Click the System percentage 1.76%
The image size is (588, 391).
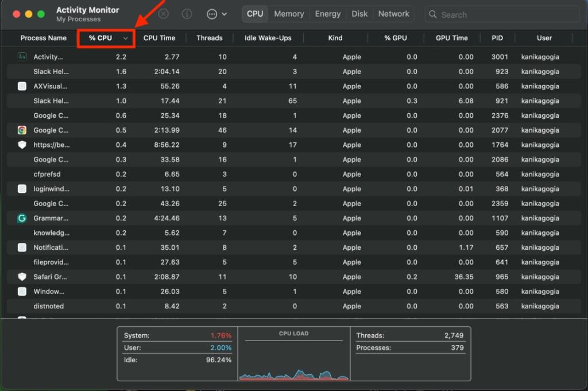[x=221, y=335]
